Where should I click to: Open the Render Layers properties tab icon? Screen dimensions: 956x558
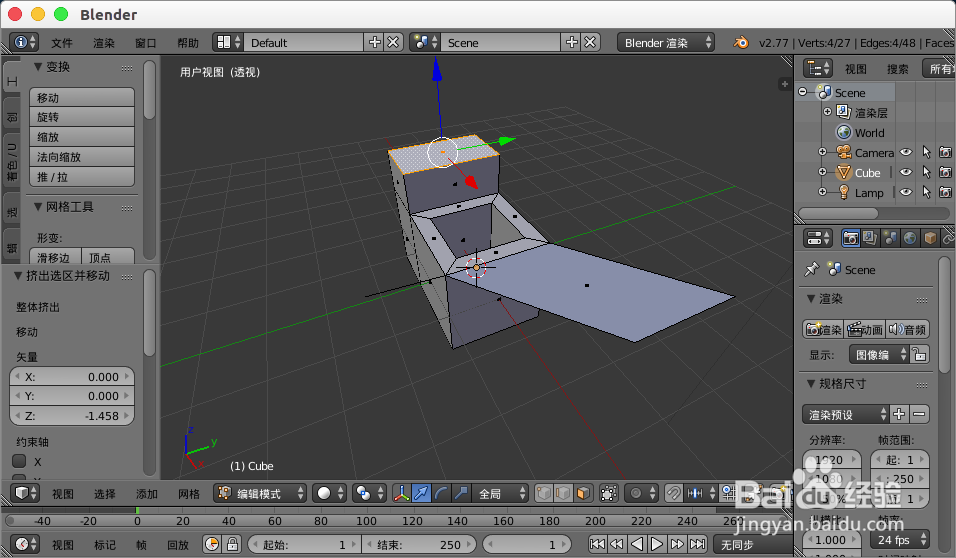pyautogui.click(x=870, y=238)
